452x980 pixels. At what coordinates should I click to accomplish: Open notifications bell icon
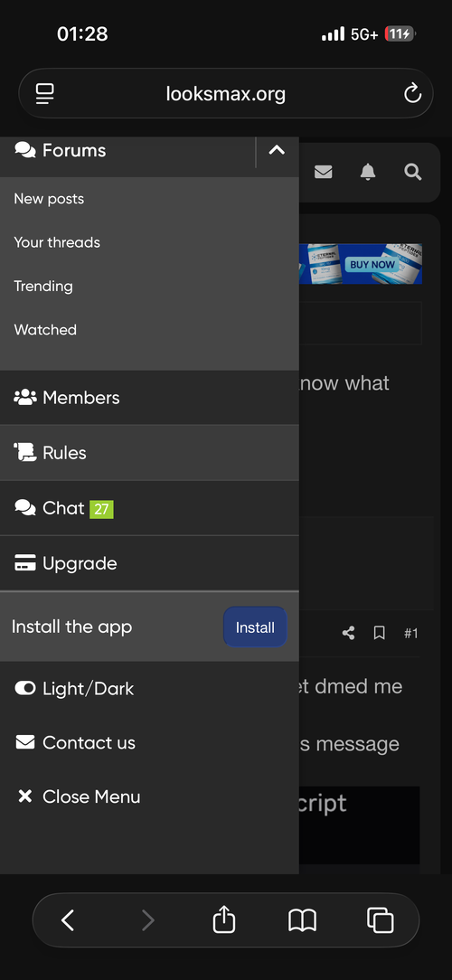368,172
